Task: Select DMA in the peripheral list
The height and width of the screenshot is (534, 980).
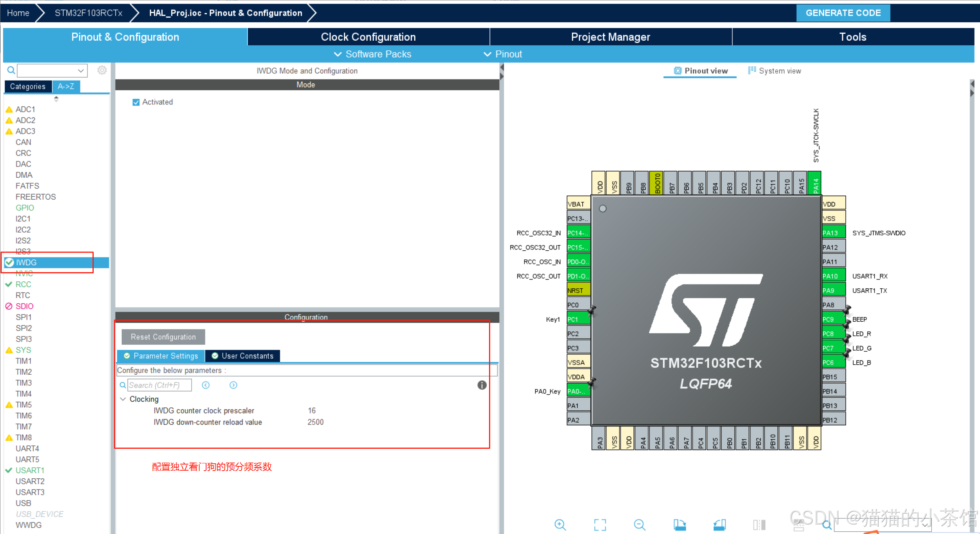Action: point(24,175)
